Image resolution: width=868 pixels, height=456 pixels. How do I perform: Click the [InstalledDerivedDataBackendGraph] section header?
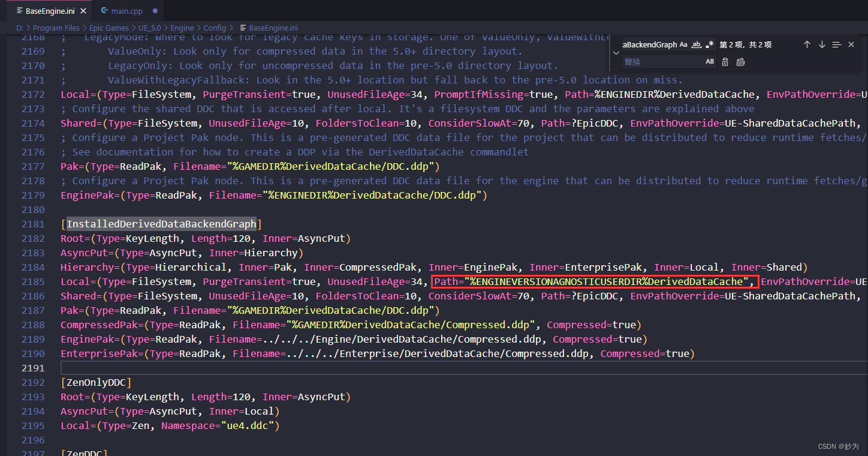pos(161,224)
